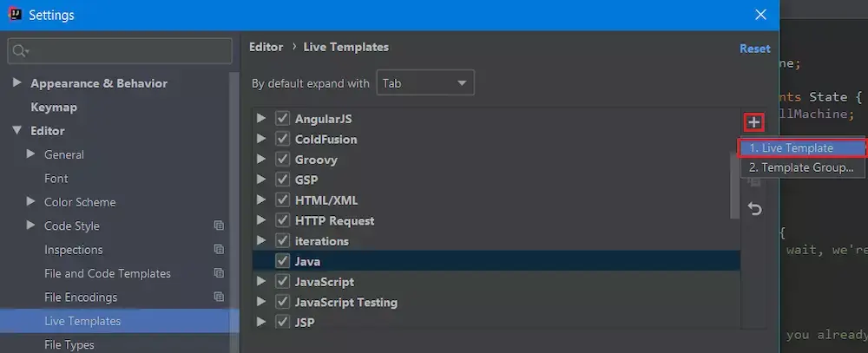Viewport: 868px width, 353px height.
Task: Collapse the Editor settings section
Action: pos(16,131)
